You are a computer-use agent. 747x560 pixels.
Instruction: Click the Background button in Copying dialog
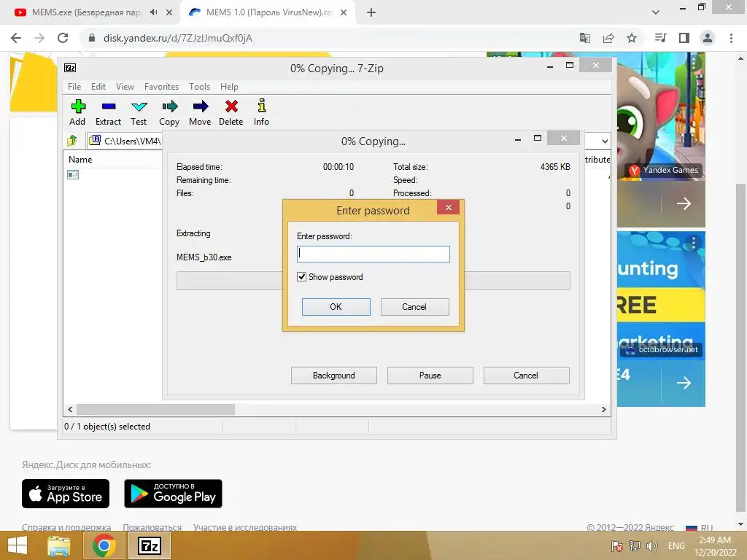click(x=334, y=376)
